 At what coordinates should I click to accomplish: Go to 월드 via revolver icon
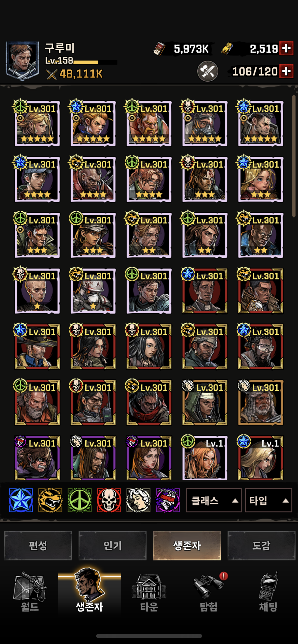pyautogui.click(x=30, y=592)
